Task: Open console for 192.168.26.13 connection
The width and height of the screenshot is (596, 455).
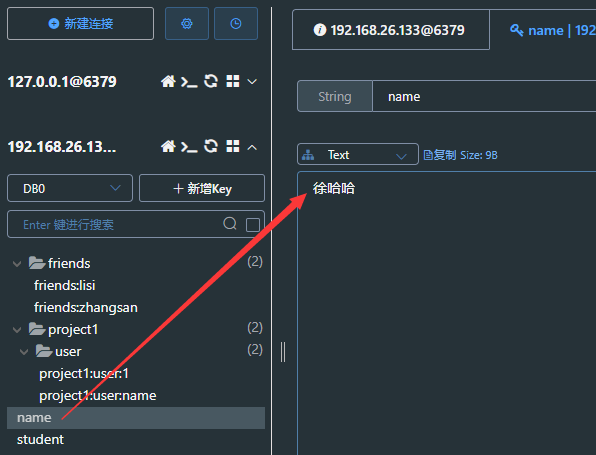Action: click(189, 147)
